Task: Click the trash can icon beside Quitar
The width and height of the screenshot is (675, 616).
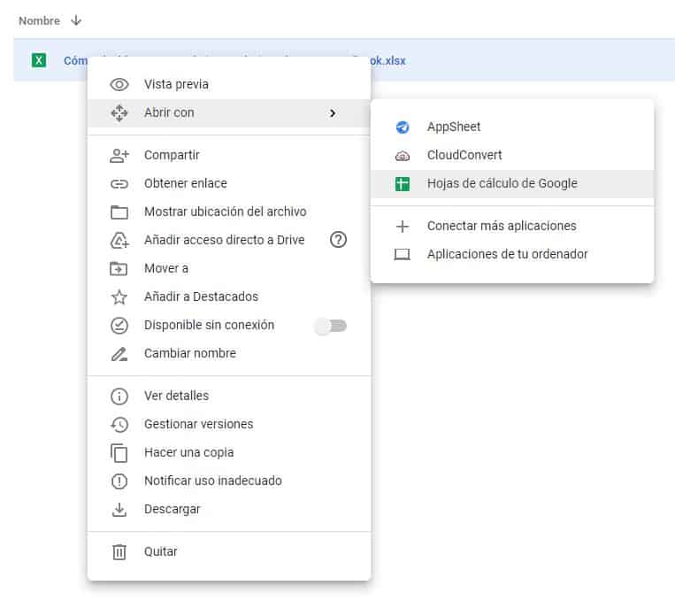Action: [119, 551]
